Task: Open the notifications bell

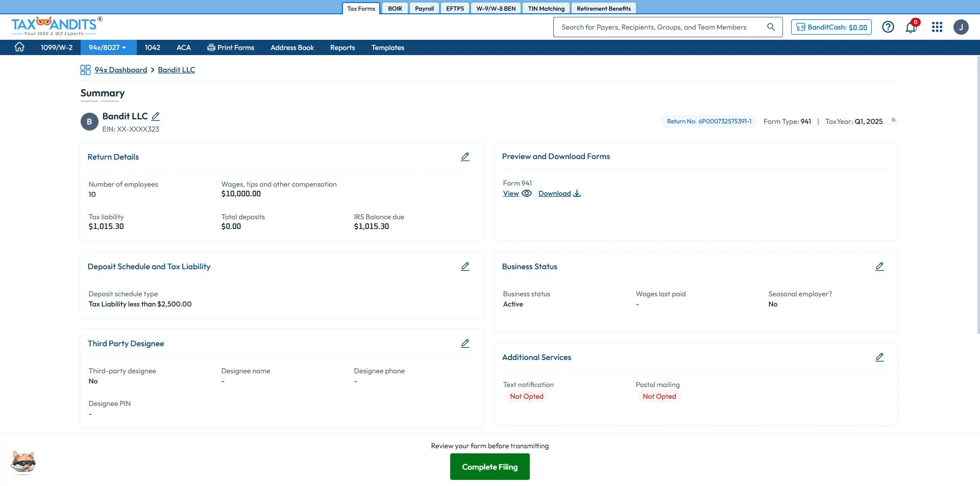Action: (x=912, y=27)
